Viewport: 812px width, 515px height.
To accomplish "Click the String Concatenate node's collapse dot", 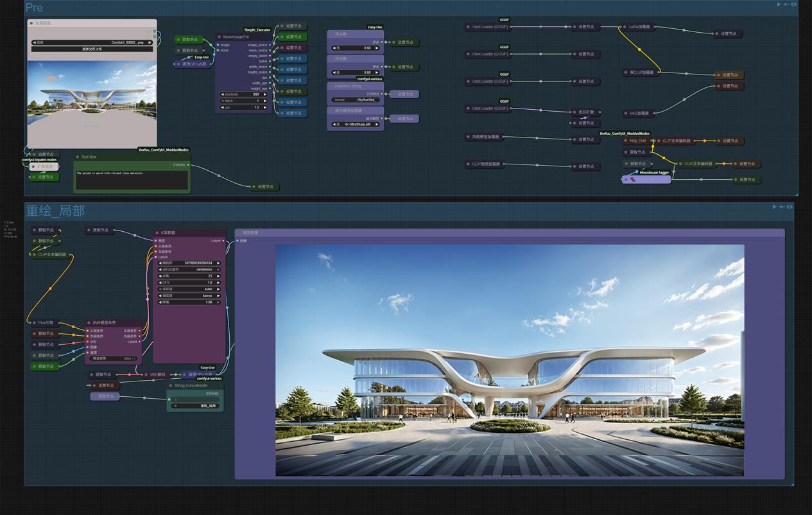I will pyautogui.click(x=171, y=386).
